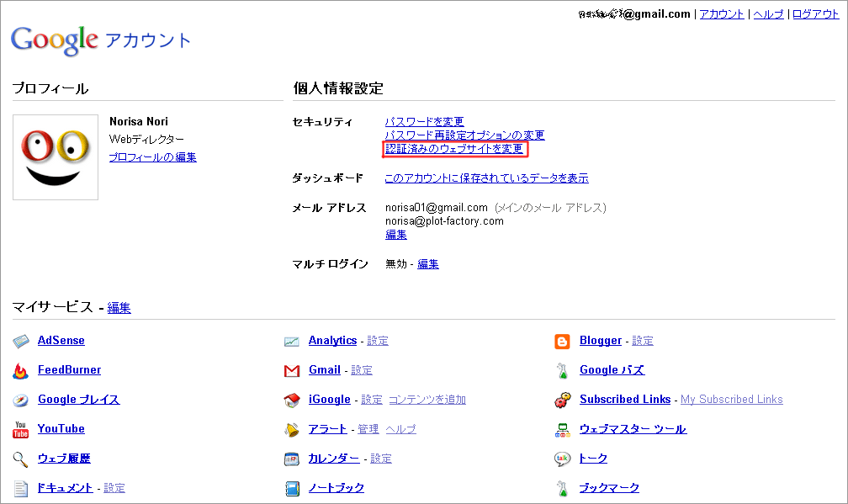Open このアカウントに保存されているデータを表示 link

pos(487,178)
